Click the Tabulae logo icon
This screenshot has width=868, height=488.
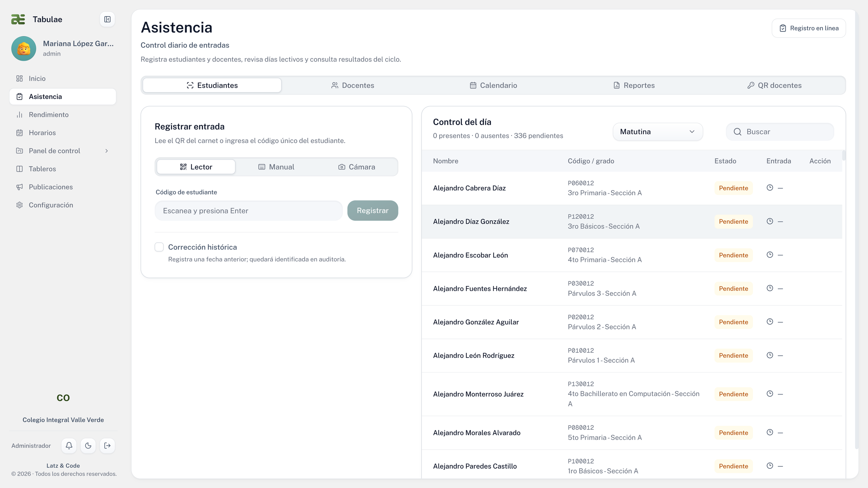(18, 19)
